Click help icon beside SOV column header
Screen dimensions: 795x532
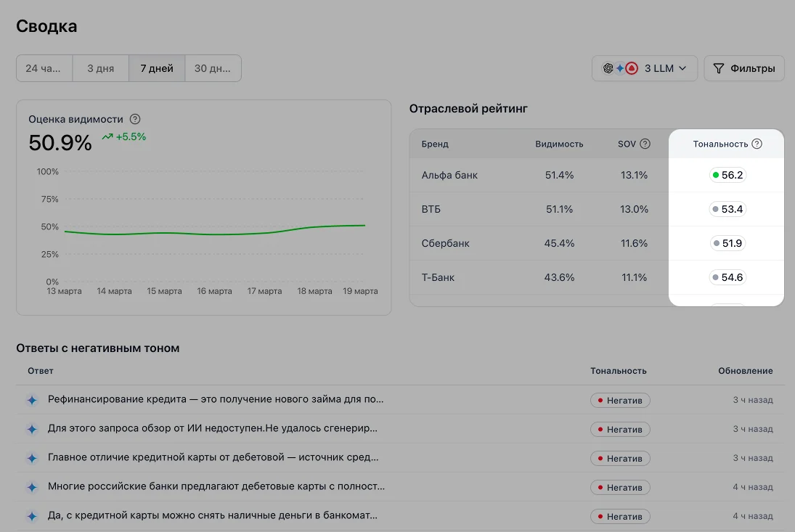[645, 144]
